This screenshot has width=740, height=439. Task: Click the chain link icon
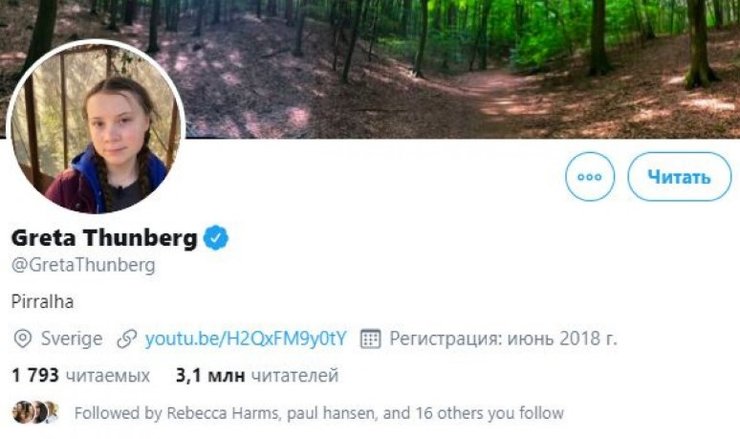click(126, 338)
